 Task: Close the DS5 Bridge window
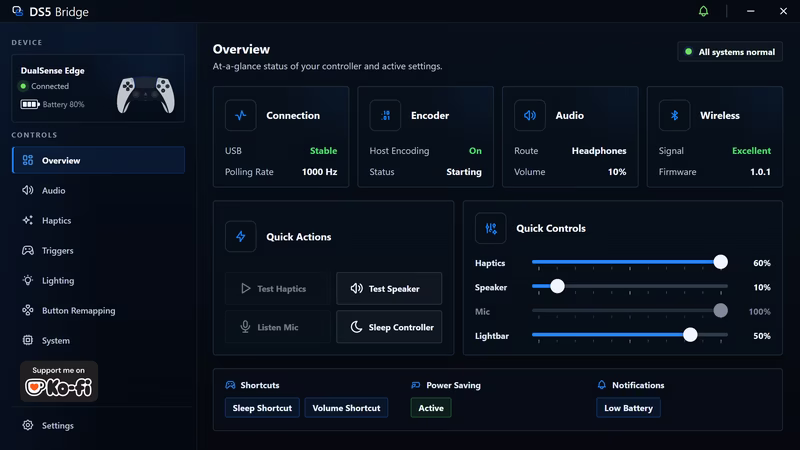click(783, 11)
